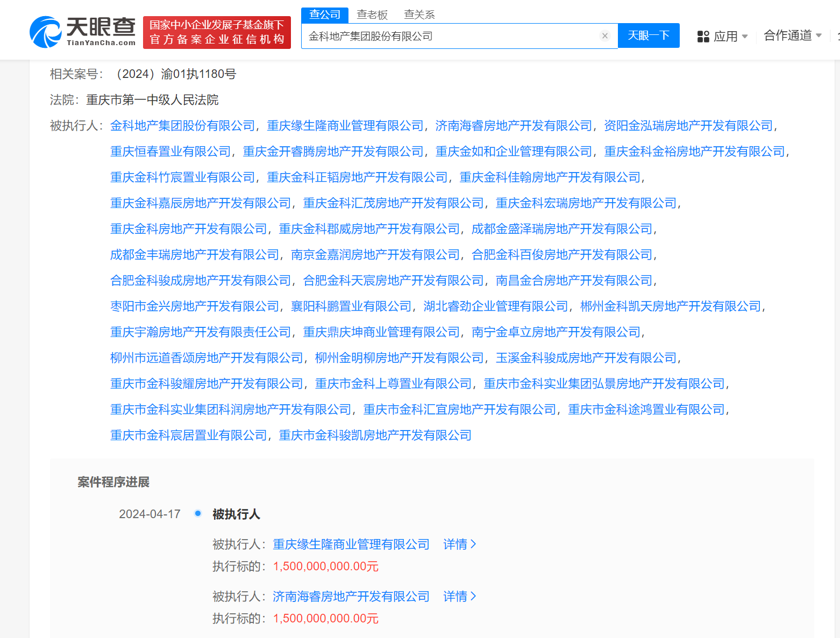
Task: Open the 南宁金卓立房地产开发有限公司 link
Action: (556, 332)
